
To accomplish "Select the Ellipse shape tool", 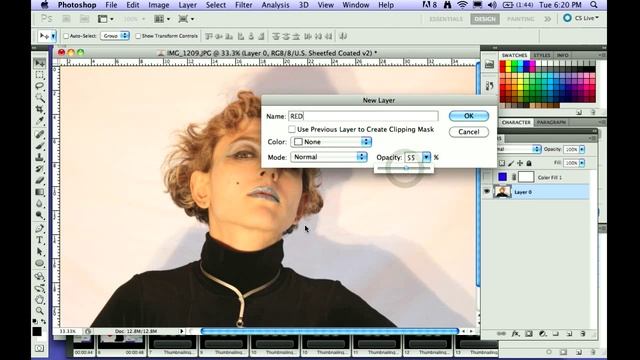I will (40, 263).
